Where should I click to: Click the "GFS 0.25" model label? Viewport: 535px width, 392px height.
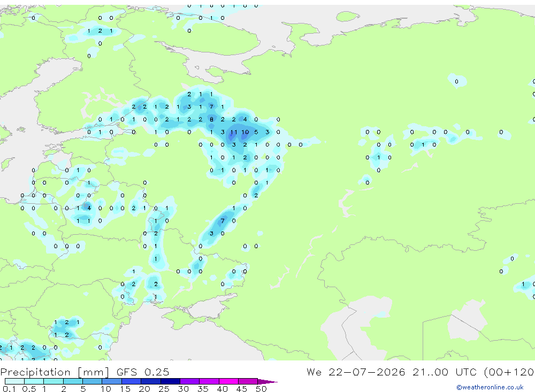click(x=143, y=372)
